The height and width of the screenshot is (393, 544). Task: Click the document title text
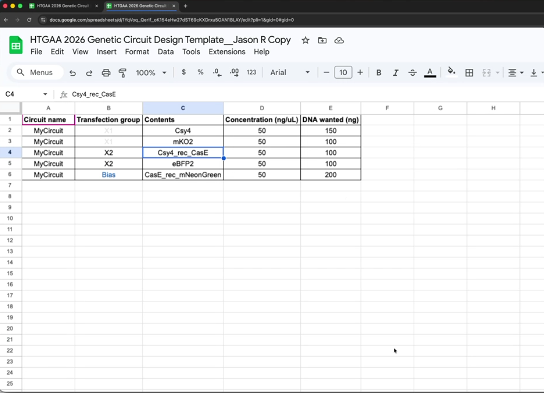pos(160,40)
